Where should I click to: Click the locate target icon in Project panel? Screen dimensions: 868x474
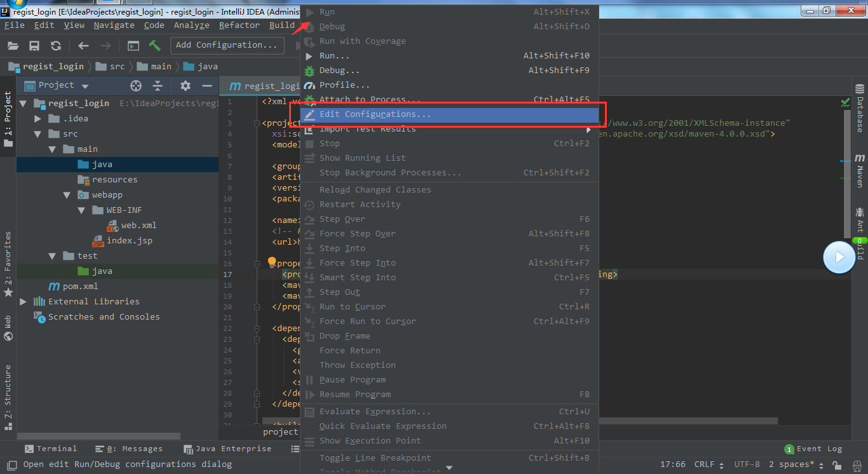coord(136,86)
